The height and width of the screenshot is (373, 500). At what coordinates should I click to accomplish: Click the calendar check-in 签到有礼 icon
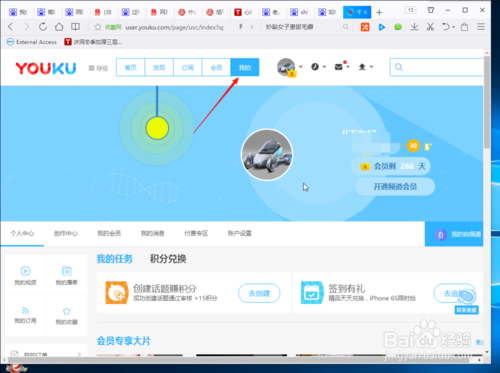point(312,293)
